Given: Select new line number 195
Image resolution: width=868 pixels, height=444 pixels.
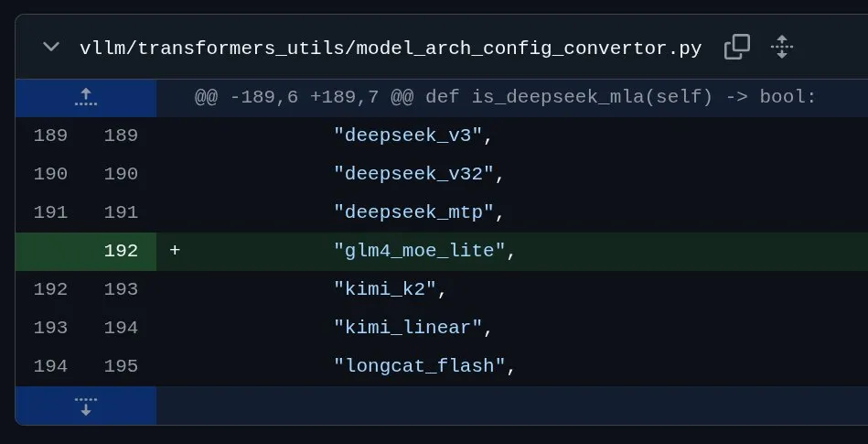Looking at the screenshot, I should tap(121, 366).
